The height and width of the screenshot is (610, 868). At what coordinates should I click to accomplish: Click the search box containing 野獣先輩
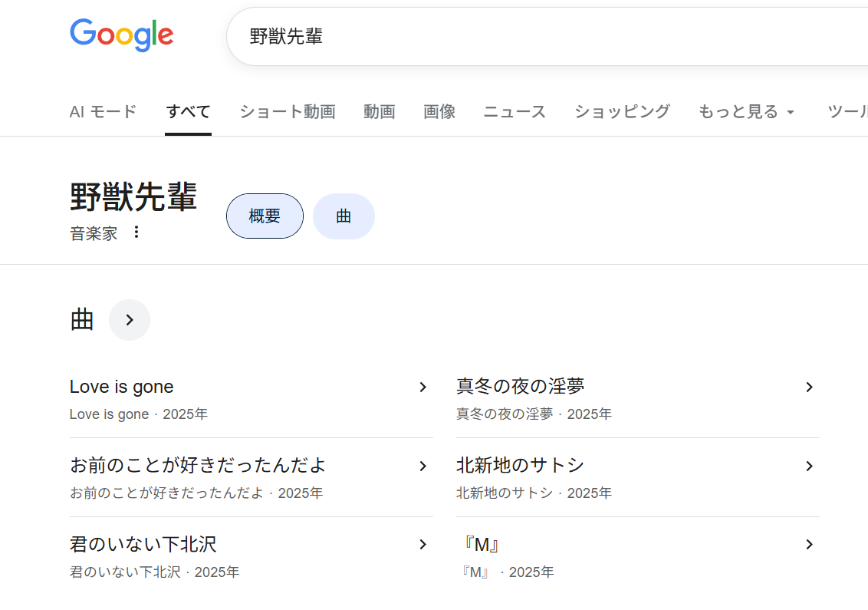[537, 37]
